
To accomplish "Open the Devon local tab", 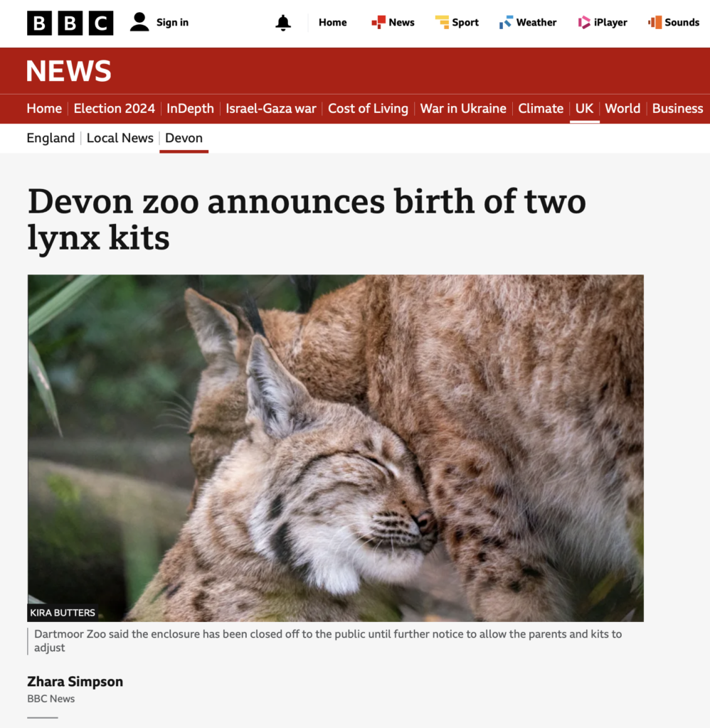I will (184, 139).
